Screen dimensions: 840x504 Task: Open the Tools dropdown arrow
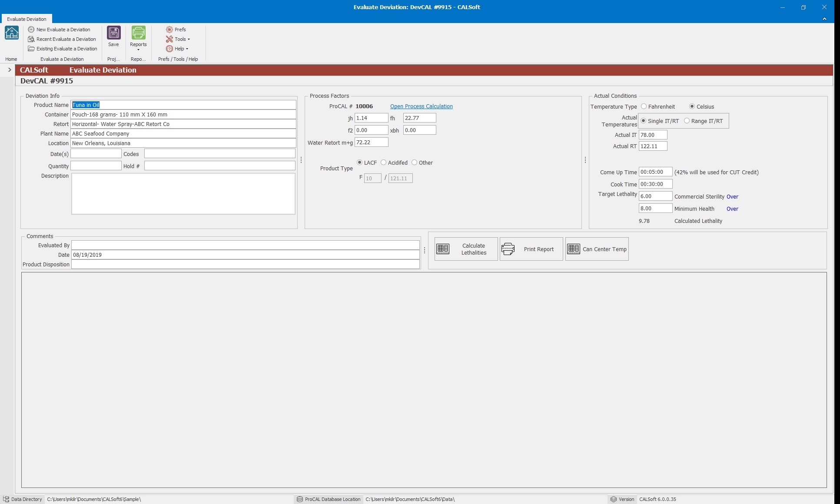click(x=189, y=40)
